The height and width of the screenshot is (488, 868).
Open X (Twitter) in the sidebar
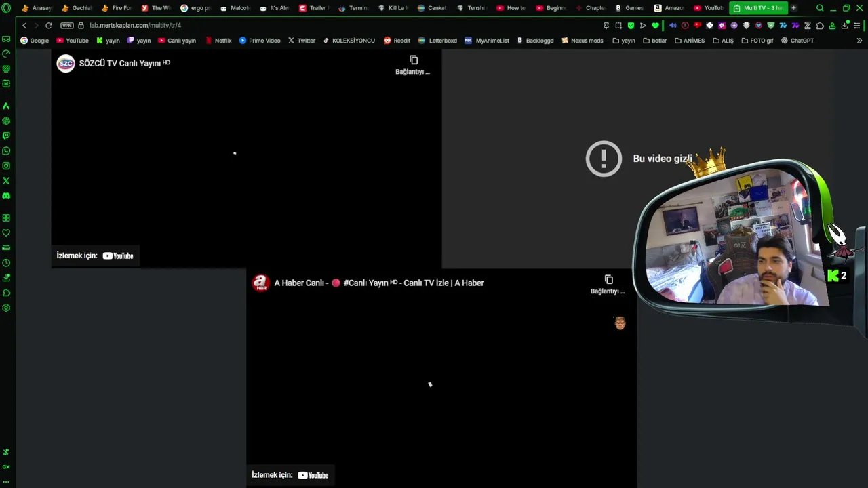[6, 180]
